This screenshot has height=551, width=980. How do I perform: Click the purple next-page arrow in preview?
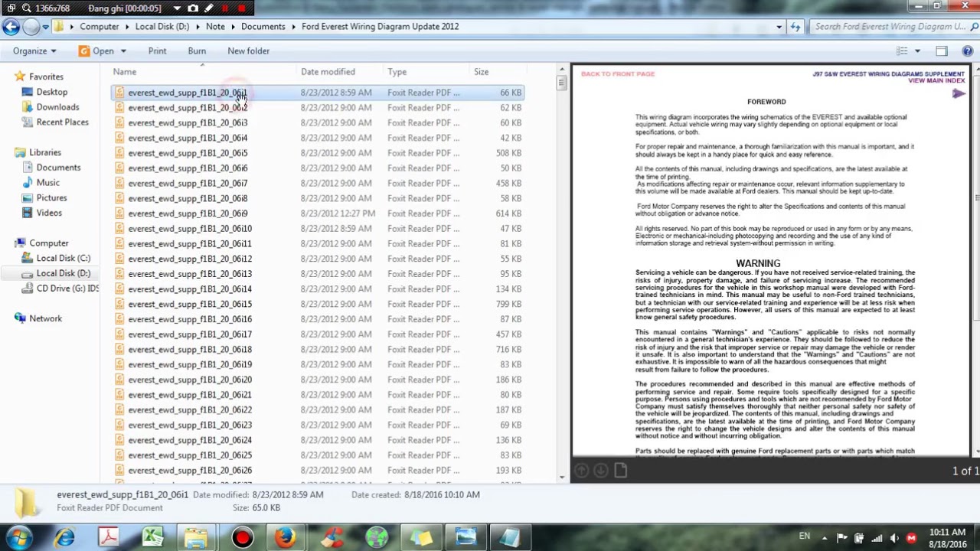coord(959,93)
